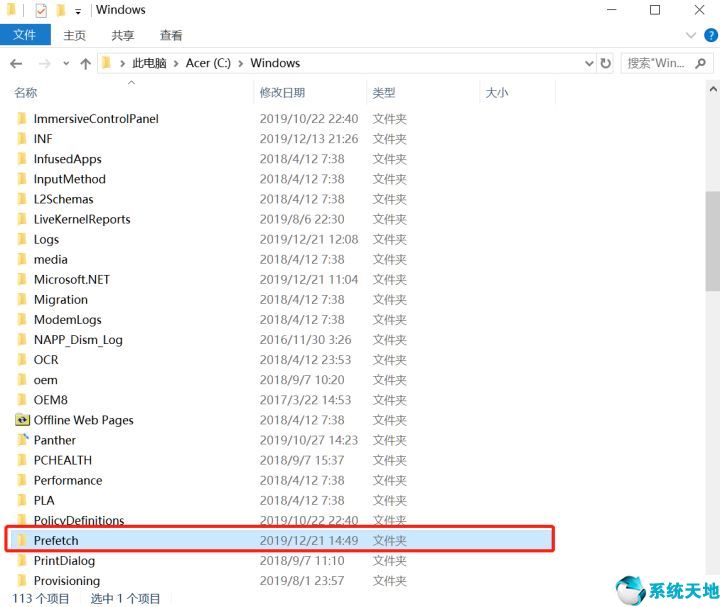Viewport: 720px width, 607px height.
Task: Sort by 类型 column header
Action: pos(383,93)
